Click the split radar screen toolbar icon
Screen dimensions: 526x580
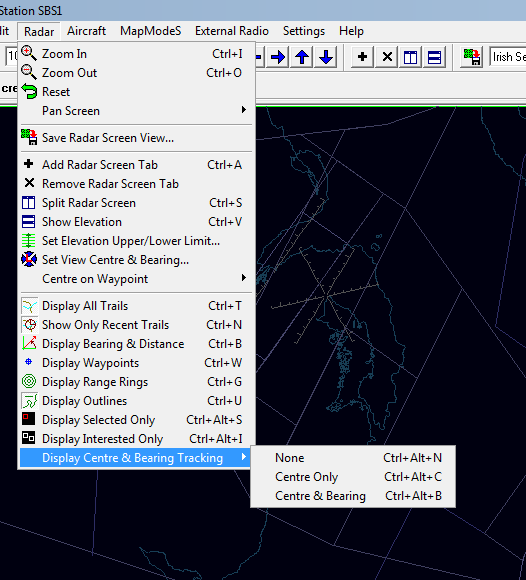pos(411,57)
